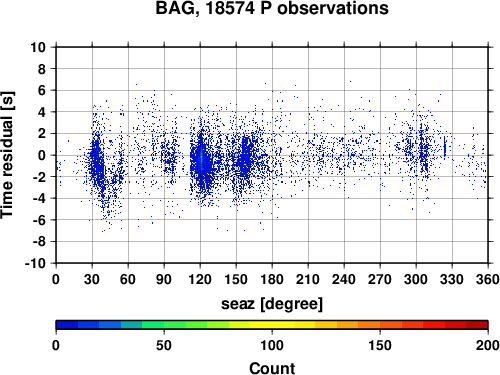The width and height of the screenshot is (500, 375).
Task: Click the x-axis tick label '300'
Action: (x=416, y=279)
